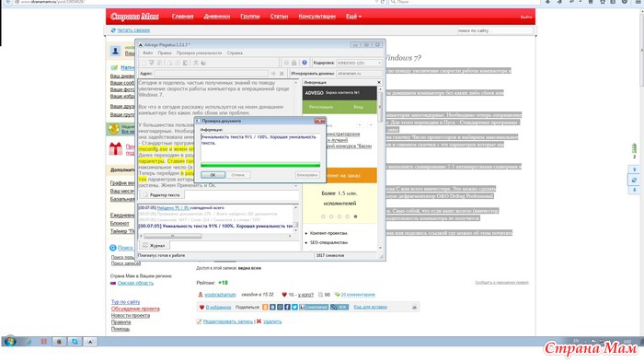Viewport: 644px width, 362px height.
Task: Select the last carousel dot in Advego banner
Action: click(355, 216)
